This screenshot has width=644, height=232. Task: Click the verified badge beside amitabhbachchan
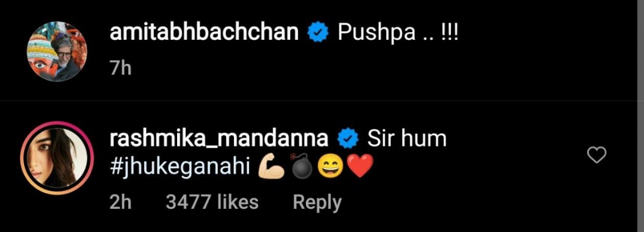click(x=318, y=34)
